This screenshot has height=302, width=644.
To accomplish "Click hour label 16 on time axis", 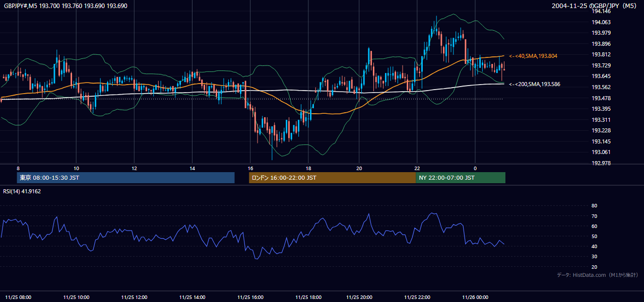I will (250, 168).
